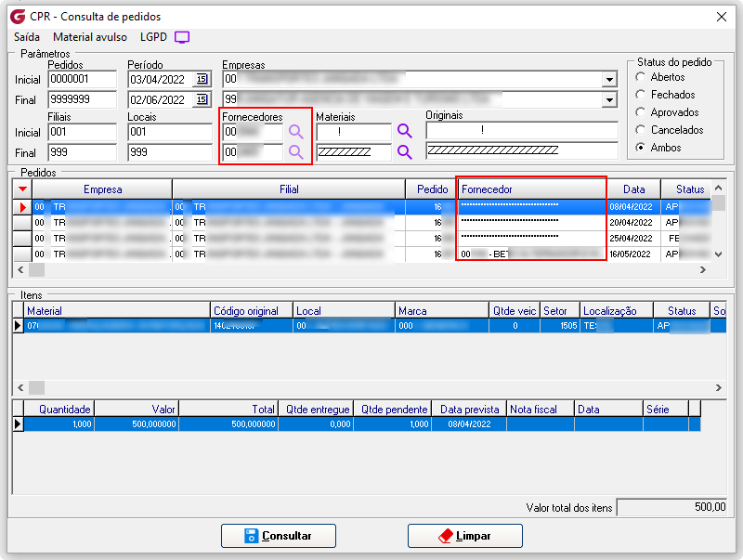The width and height of the screenshot is (743, 560).
Task: Click the Total cell 500,000000
Action: tap(228, 424)
